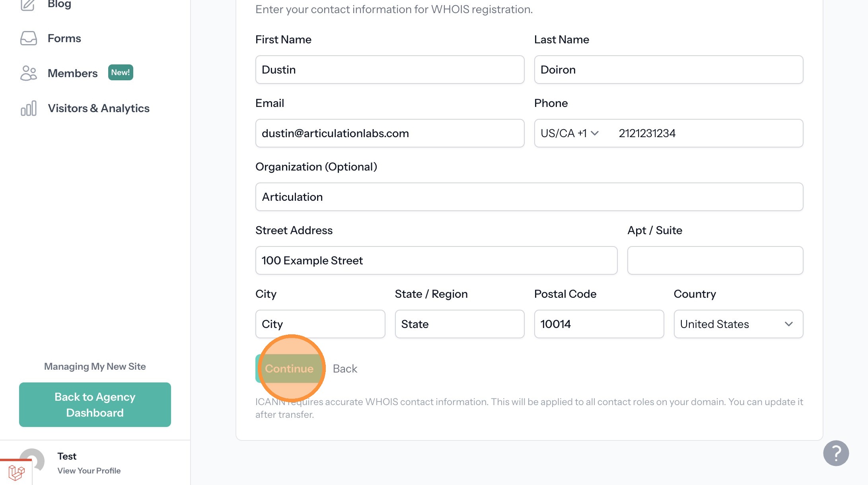Click the Back link
The width and height of the screenshot is (868, 485).
pyautogui.click(x=345, y=369)
